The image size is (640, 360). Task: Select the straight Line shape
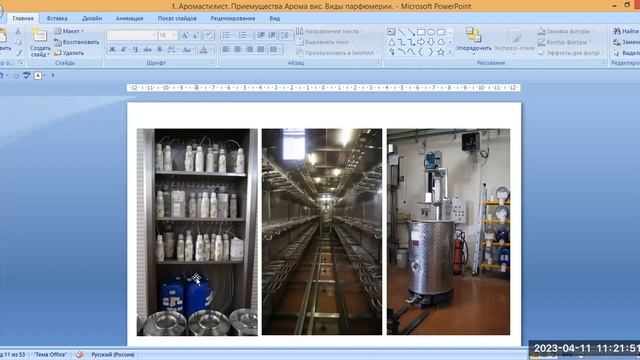401,32
